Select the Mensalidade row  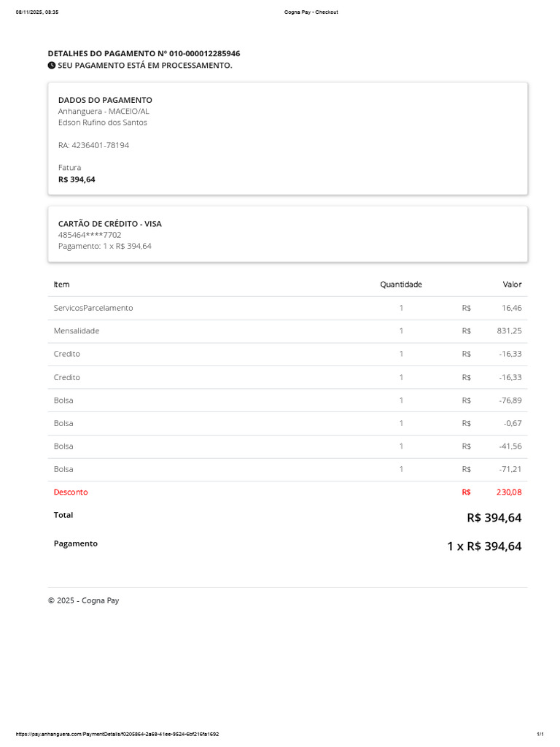pyautogui.click(x=287, y=331)
